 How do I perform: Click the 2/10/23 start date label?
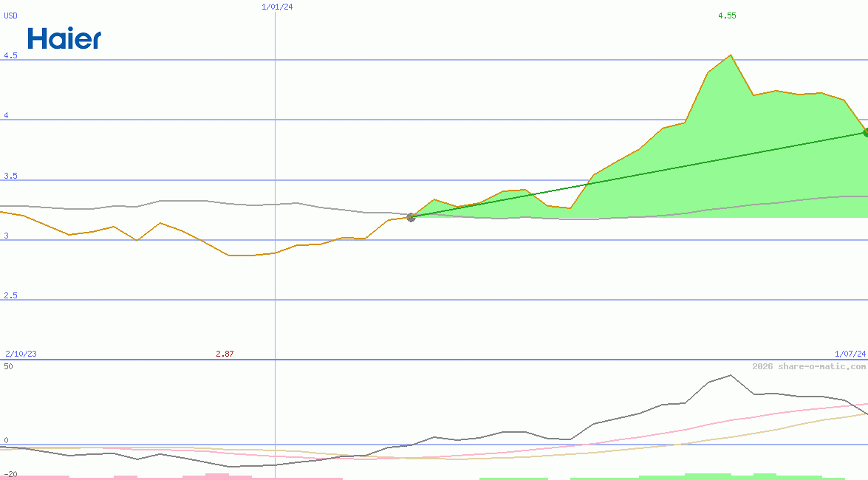pos(21,354)
